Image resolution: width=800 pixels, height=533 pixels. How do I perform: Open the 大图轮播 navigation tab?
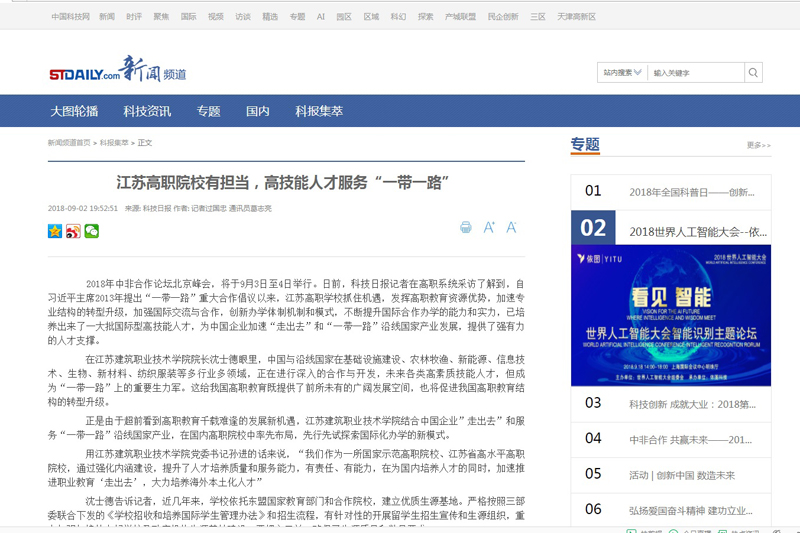tap(74, 111)
